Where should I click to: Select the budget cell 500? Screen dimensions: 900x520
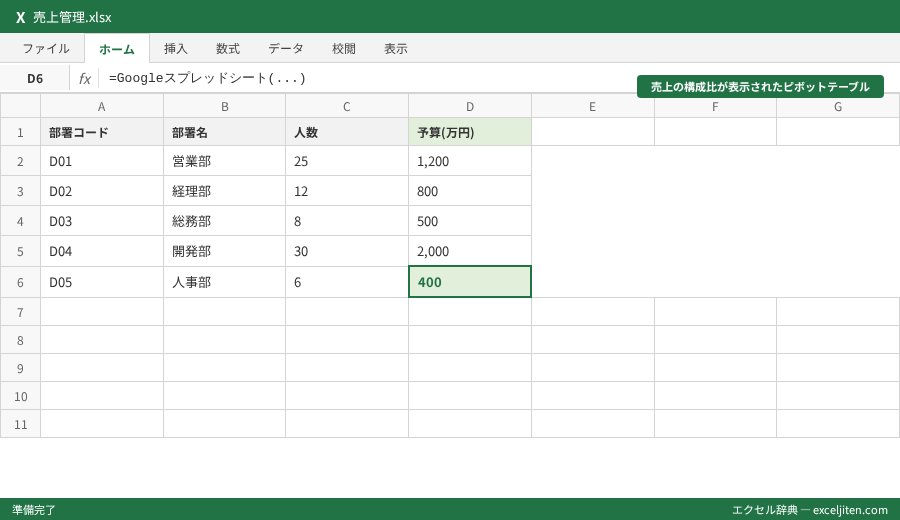tap(470, 220)
